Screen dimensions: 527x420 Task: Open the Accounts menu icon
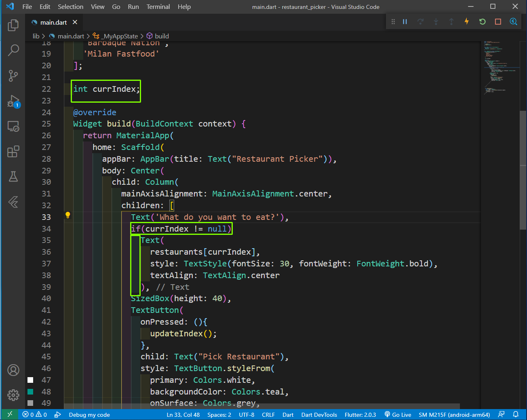coord(13,370)
